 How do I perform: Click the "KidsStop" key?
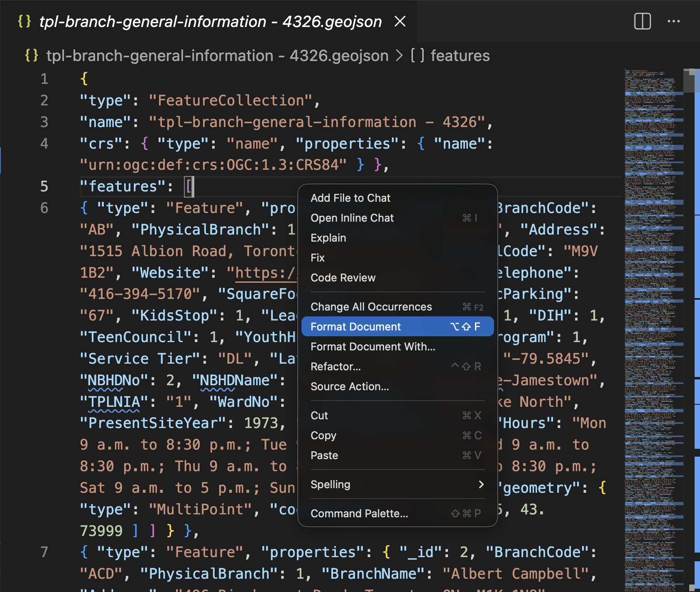pyautogui.click(x=175, y=316)
